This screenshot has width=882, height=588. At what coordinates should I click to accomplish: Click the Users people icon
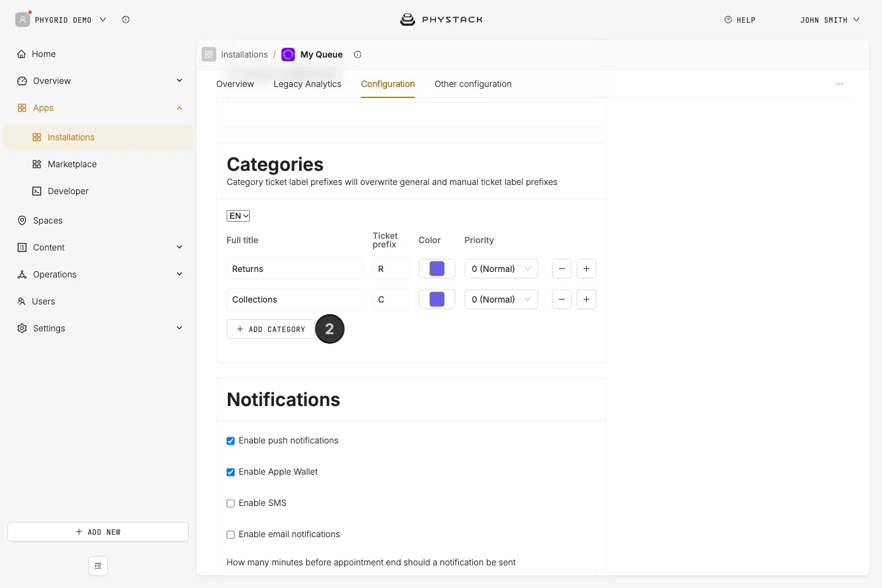pos(21,301)
